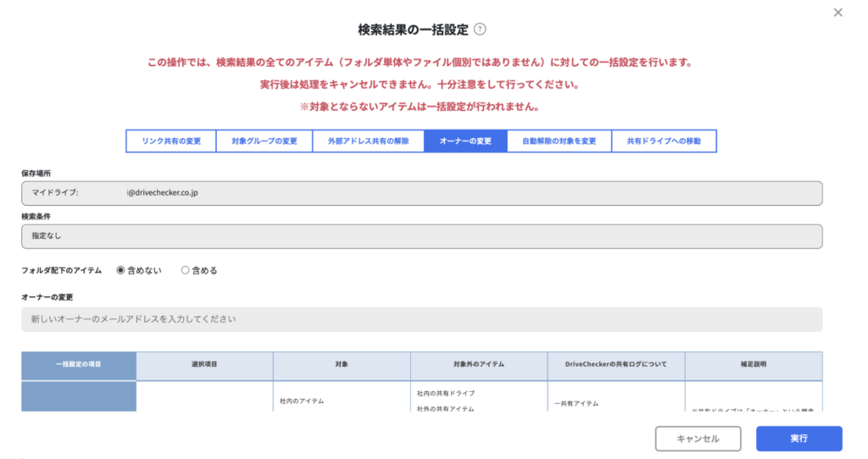Select the オーナーの変更 tab
The height and width of the screenshot is (459, 868).
[x=465, y=141]
